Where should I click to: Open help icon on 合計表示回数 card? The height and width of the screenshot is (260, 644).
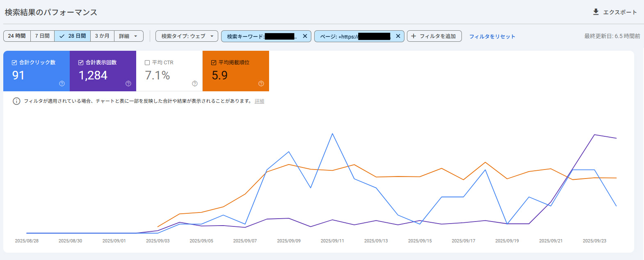[x=128, y=84]
